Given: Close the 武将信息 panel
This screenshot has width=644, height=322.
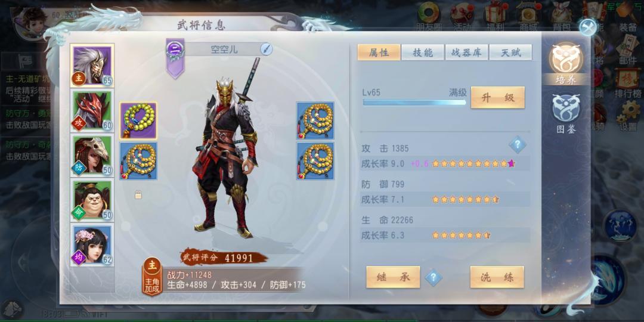Looking at the screenshot, I should point(588,27).
